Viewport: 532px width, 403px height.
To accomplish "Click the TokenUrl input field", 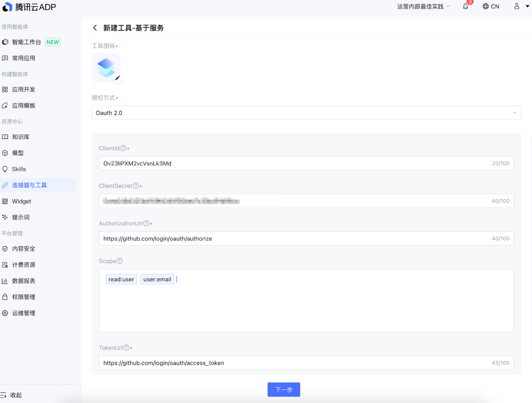I will click(306, 363).
